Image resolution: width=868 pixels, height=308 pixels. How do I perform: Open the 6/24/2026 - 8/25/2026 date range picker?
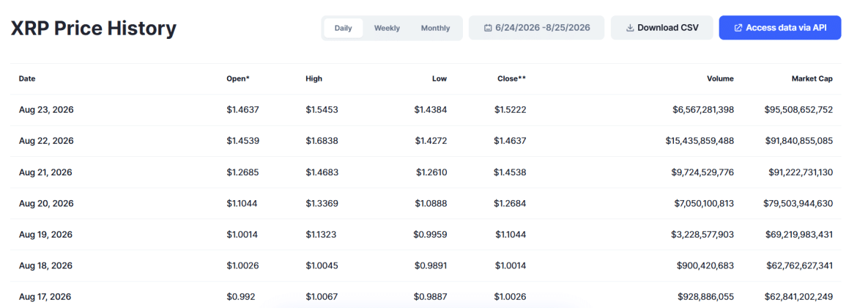[x=536, y=28]
